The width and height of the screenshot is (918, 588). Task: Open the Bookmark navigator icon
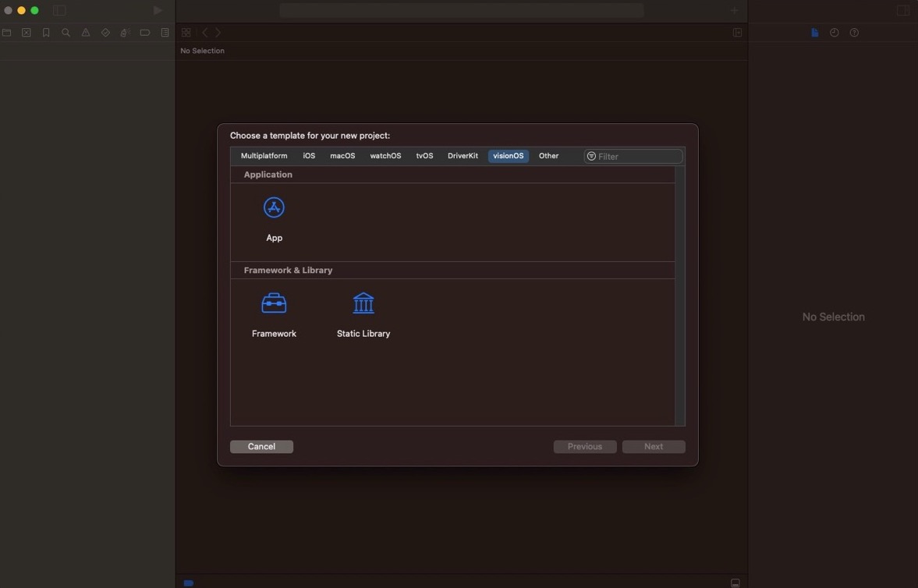pos(46,33)
